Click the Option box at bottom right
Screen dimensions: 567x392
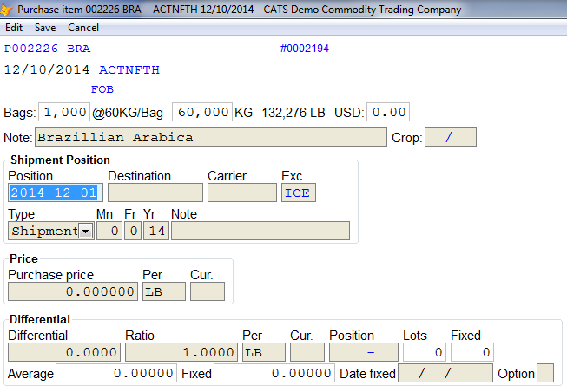coord(545,373)
